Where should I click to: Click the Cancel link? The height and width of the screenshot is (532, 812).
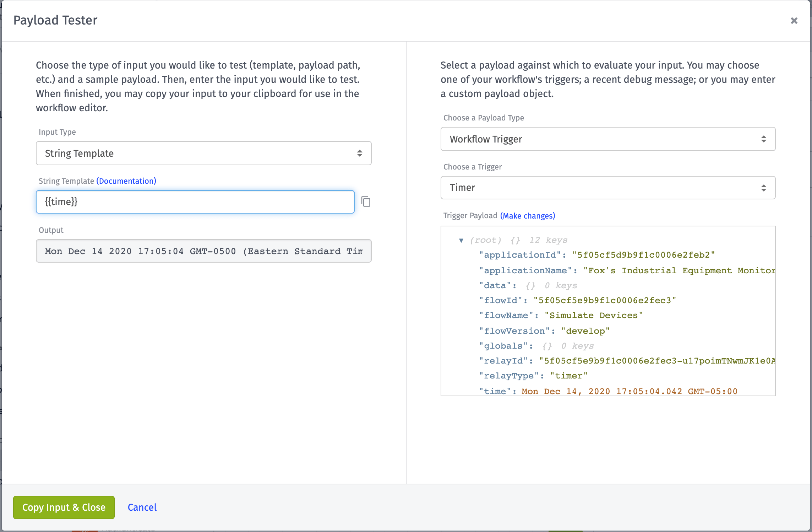tap(142, 507)
